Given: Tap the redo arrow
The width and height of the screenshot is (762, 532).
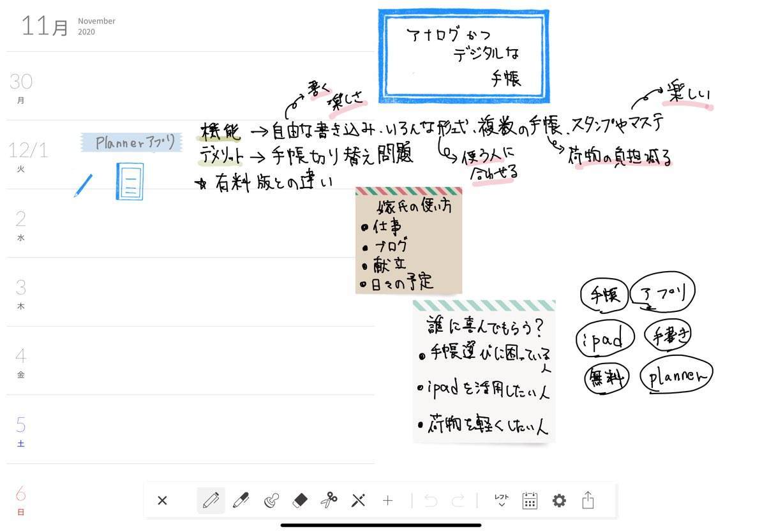Looking at the screenshot, I should coord(458,501).
